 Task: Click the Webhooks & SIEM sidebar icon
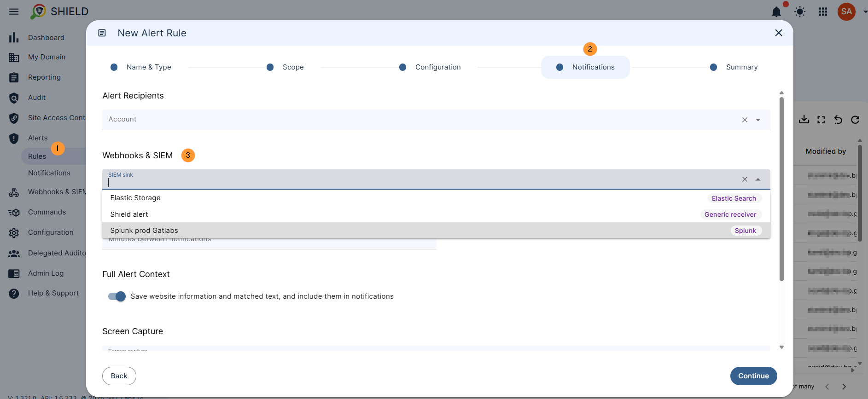point(14,192)
